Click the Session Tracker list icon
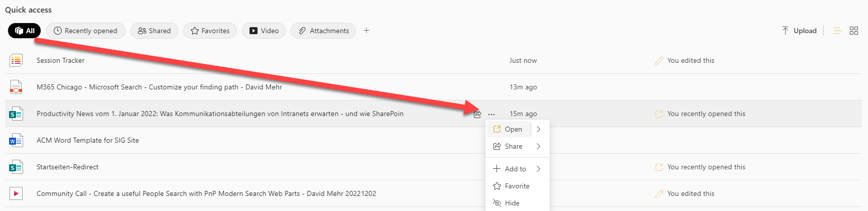 (x=16, y=60)
